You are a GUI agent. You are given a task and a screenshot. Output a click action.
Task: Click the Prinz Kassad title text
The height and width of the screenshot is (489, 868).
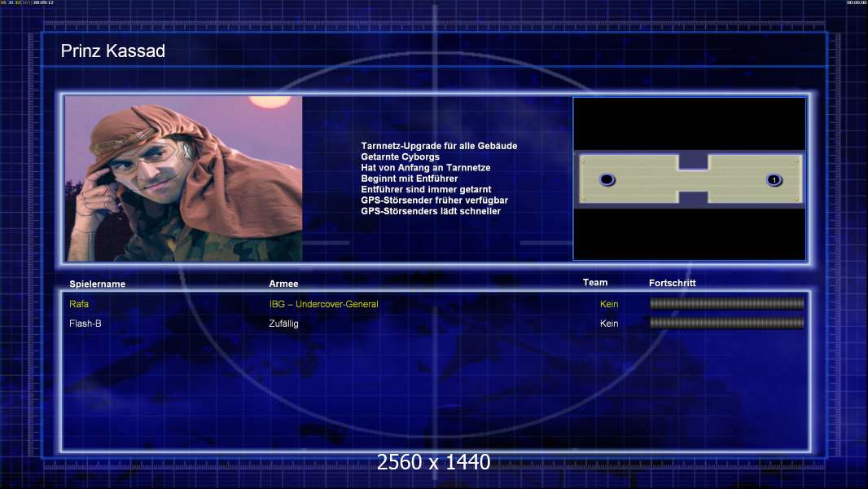(113, 51)
